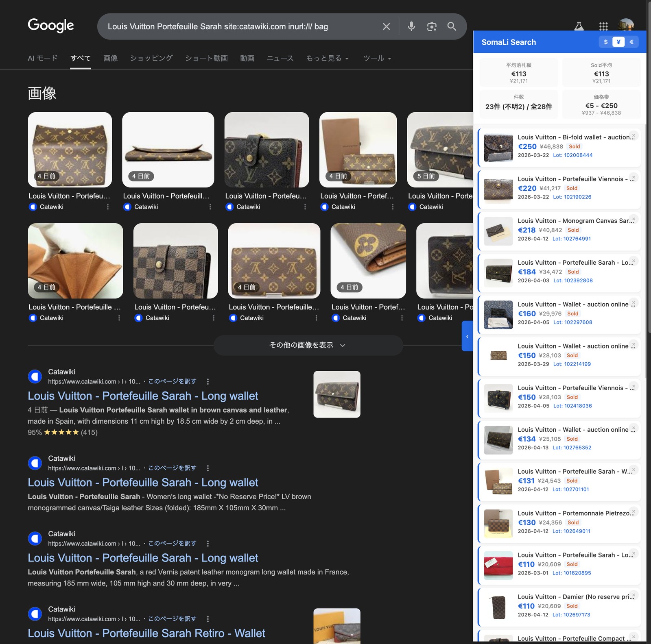
Task: Switch currency to yen
Action: click(x=618, y=42)
